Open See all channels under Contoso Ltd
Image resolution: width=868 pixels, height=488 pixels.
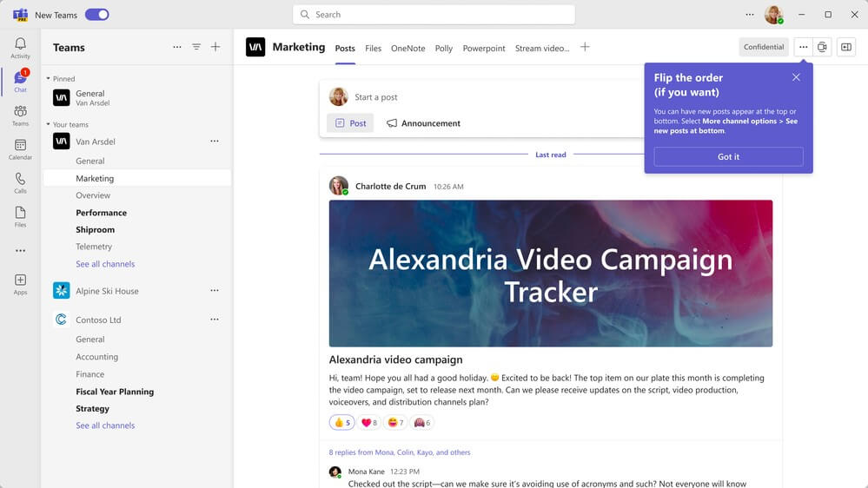[x=105, y=425]
